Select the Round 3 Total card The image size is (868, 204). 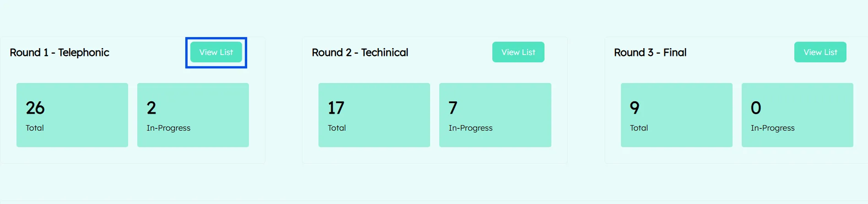676,115
